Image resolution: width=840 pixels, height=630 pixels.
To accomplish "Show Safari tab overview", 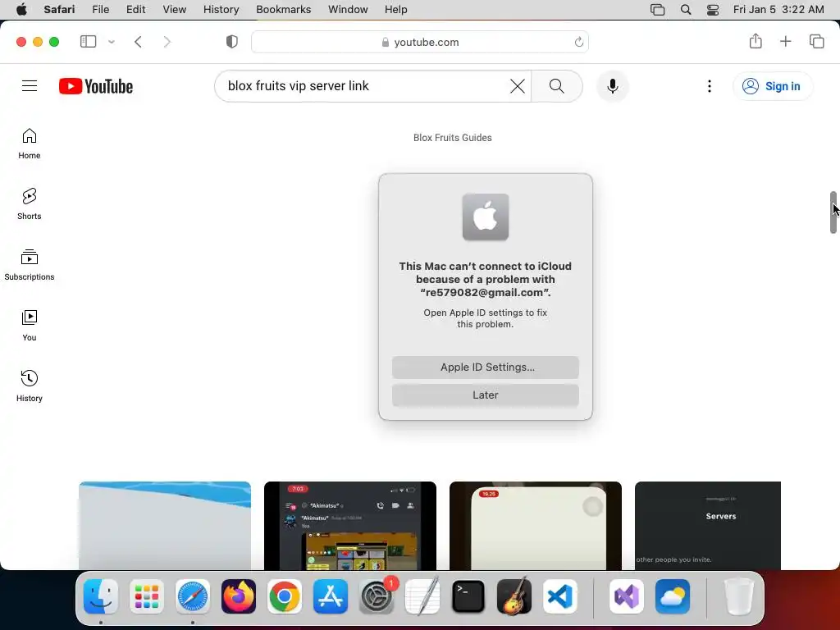I will [816, 41].
